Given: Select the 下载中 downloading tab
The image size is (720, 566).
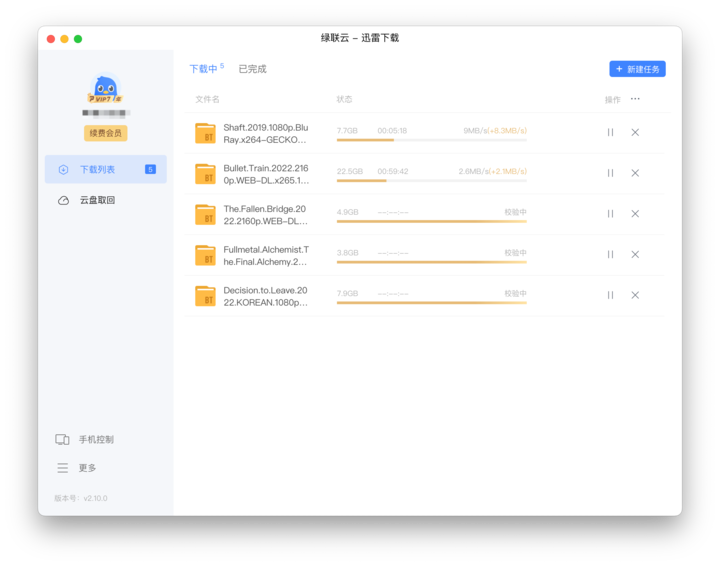Looking at the screenshot, I should tap(203, 69).
